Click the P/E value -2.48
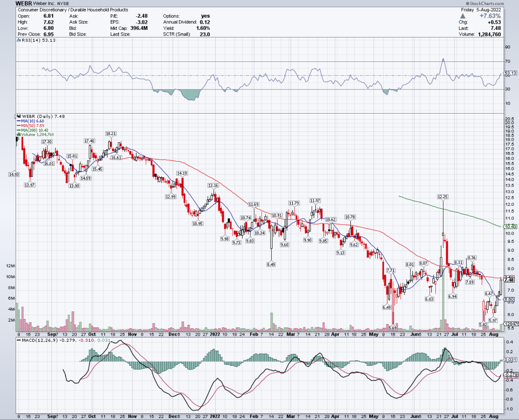519x420 pixels. [x=142, y=16]
